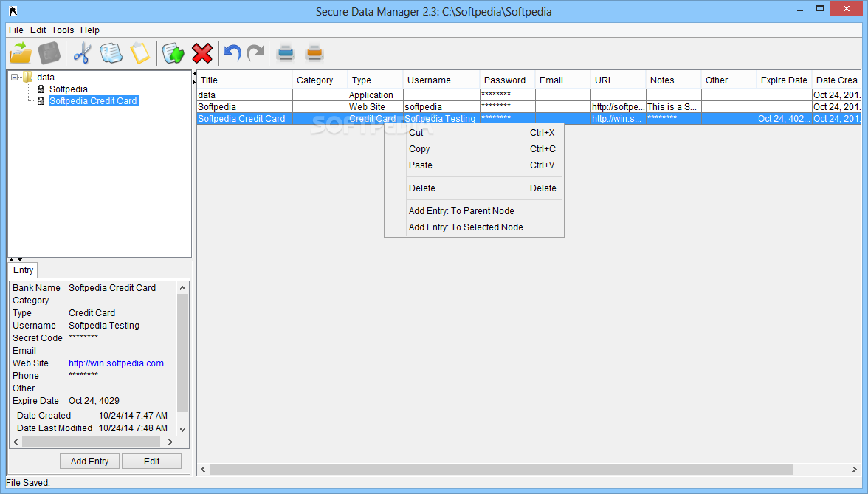The image size is (868, 494).
Task: Choose Delete from the context menu
Action: 474,188
